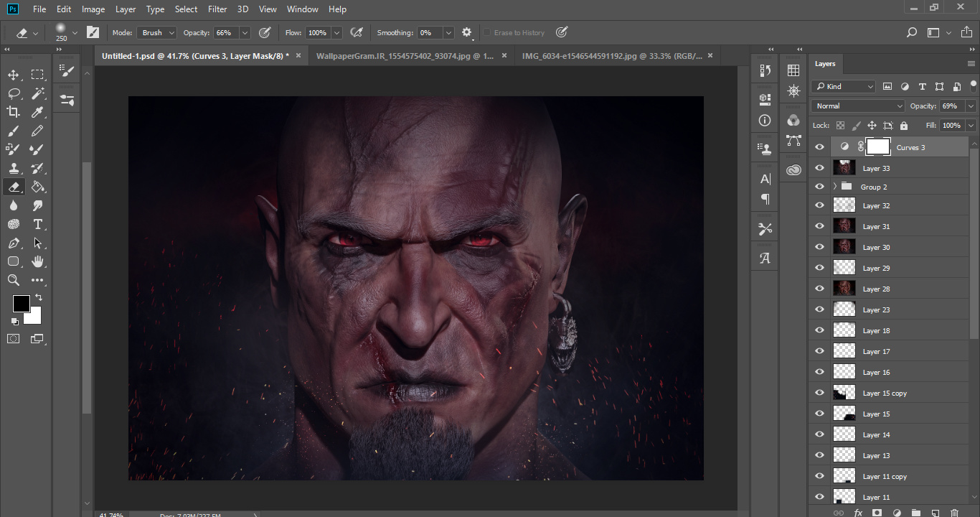The image size is (980, 517).
Task: Select the Rectangle shape tool
Action: point(13,261)
